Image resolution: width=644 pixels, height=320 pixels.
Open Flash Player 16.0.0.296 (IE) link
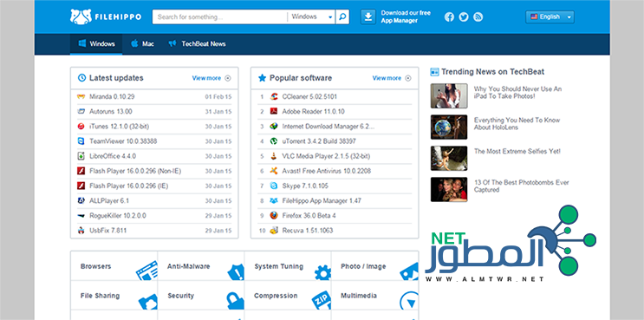[x=129, y=186]
